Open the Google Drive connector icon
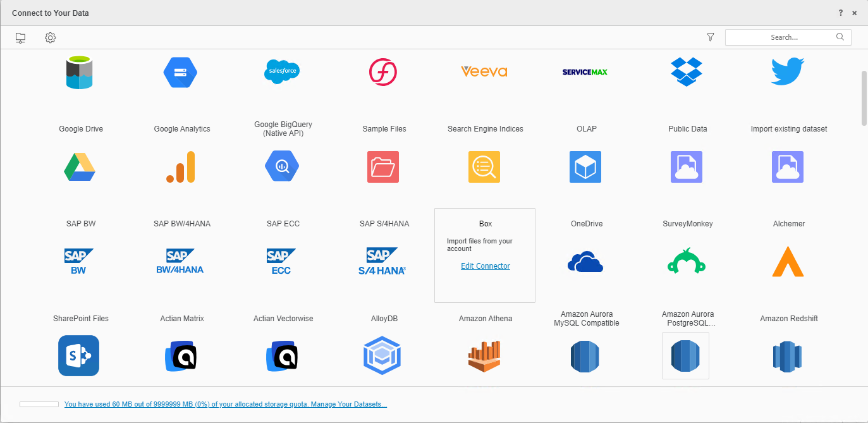This screenshot has height=423, width=868. pyautogui.click(x=80, y=167)
